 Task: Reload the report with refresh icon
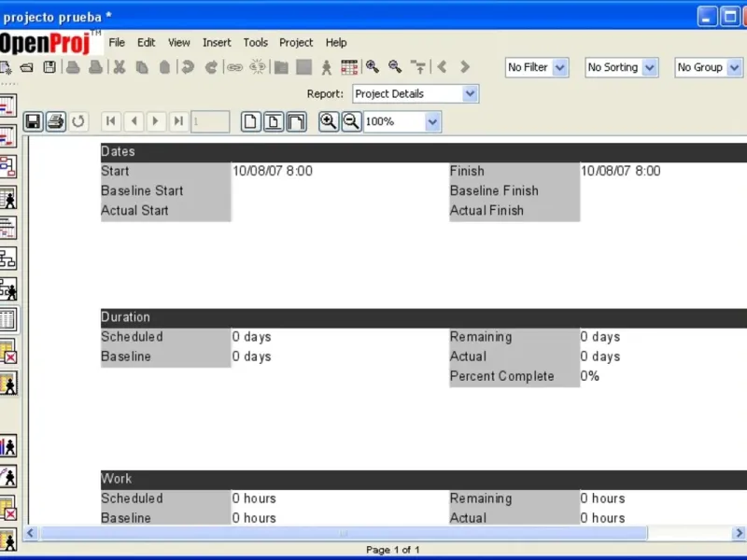(78, 121)
